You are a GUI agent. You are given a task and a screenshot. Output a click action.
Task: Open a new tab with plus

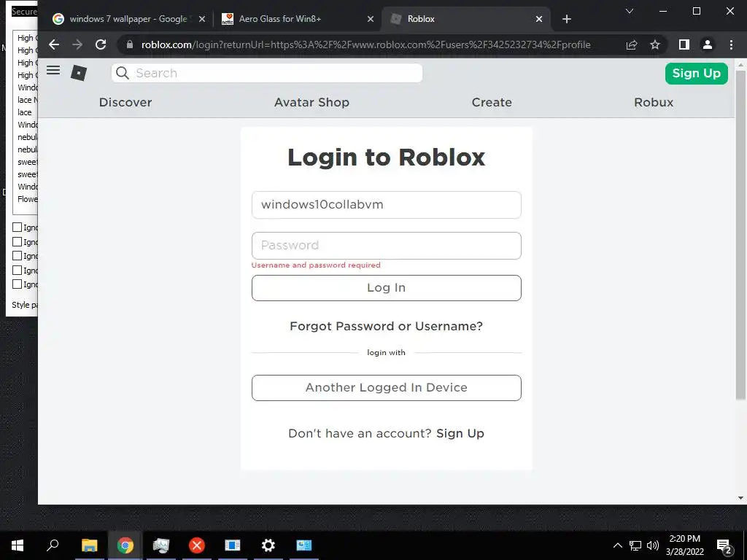566,19
